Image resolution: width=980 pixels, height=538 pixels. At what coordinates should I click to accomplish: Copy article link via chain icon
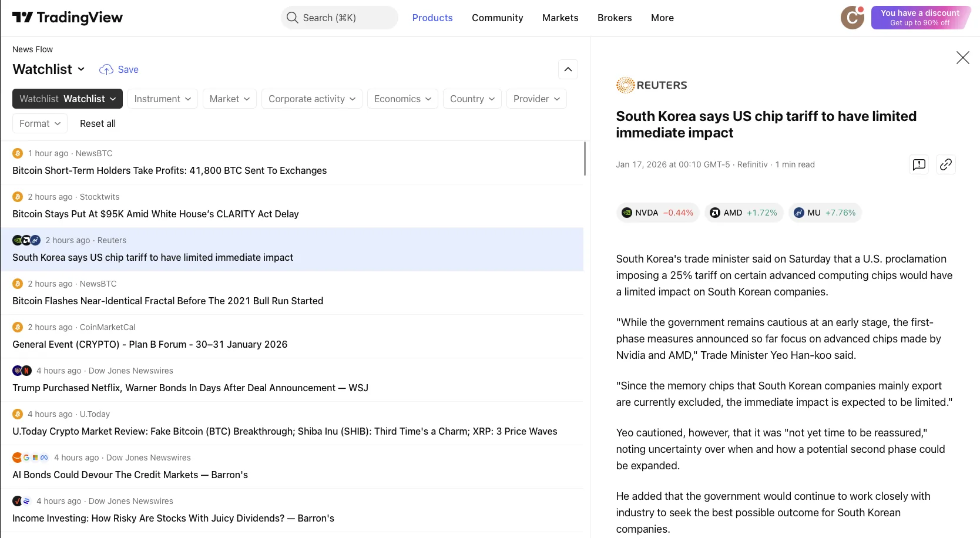pos(945,164)
